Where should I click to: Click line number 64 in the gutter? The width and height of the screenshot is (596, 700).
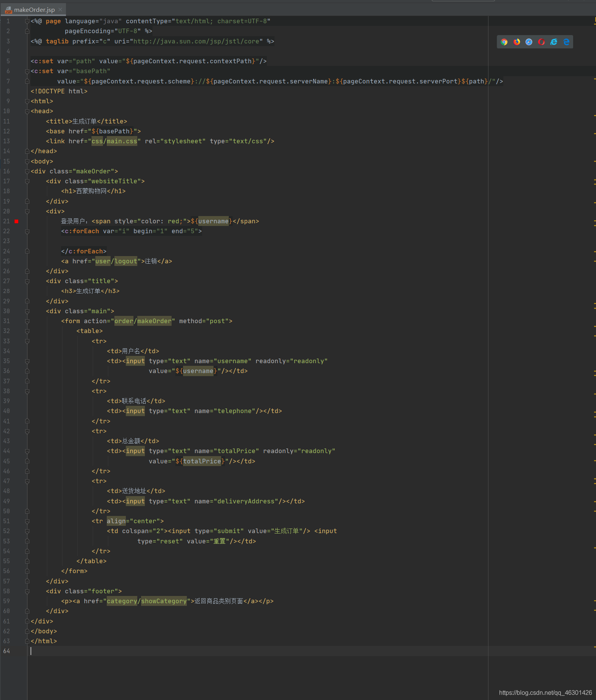[6, 651]
